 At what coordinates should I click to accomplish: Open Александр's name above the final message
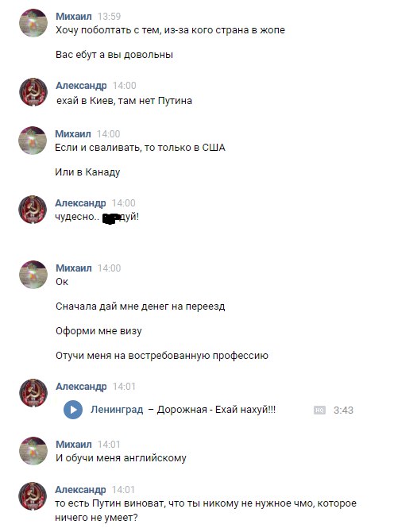(80, 489)
